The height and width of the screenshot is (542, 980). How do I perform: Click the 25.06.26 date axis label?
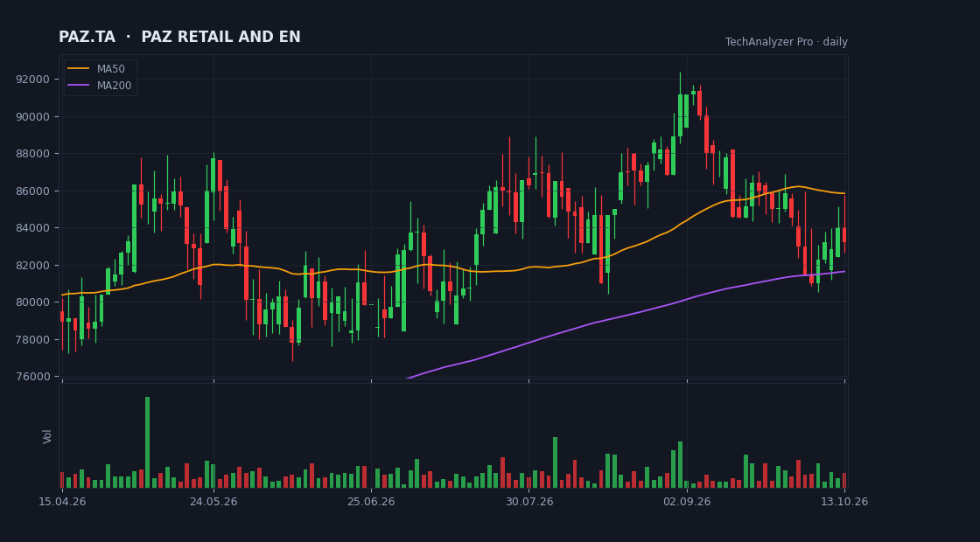click(371, 502)
